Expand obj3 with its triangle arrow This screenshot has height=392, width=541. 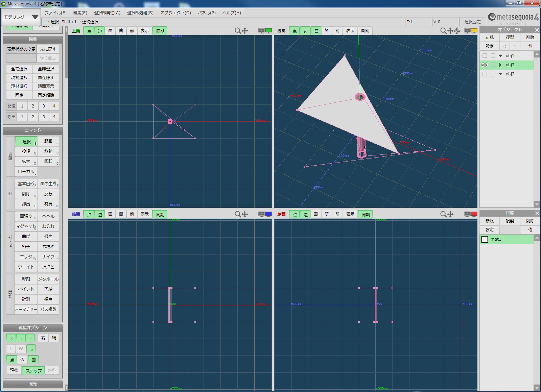pos(500,65)
